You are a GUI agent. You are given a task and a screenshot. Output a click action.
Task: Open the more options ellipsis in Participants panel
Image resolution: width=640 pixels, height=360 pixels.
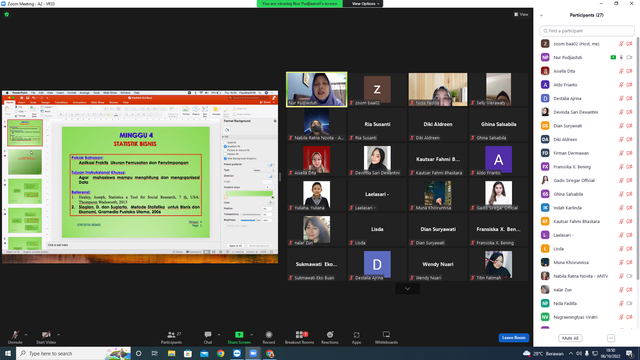[x=611, y=338]
